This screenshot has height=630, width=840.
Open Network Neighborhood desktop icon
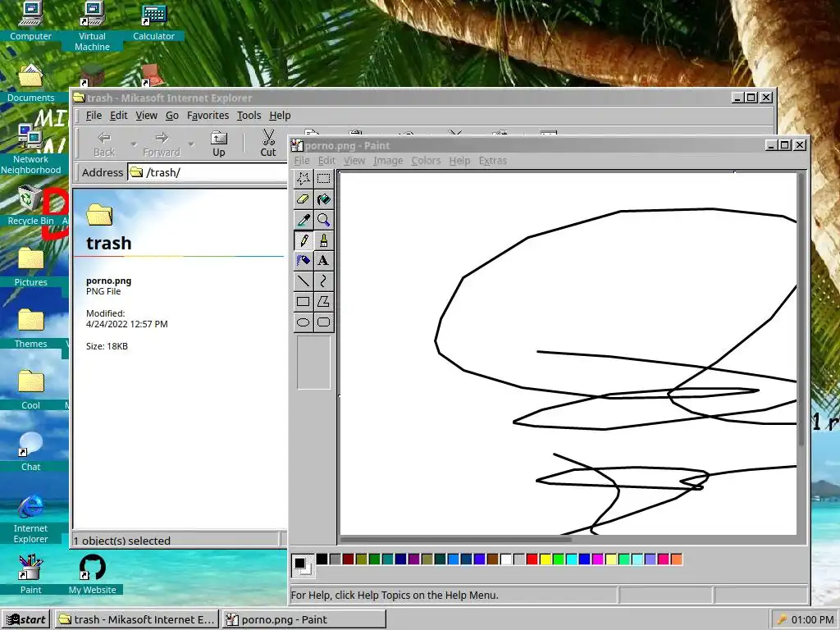coord(30,149)
